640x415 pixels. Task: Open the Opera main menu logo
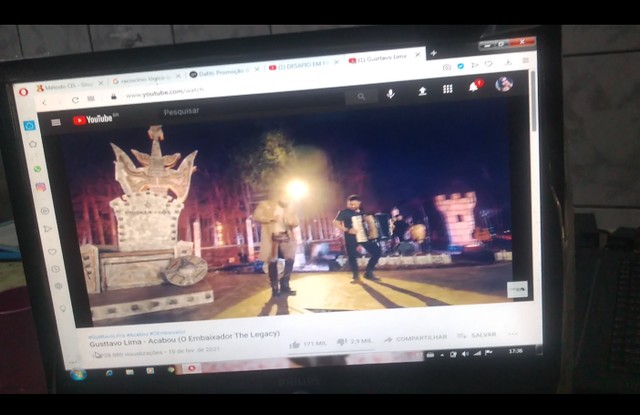click(23, 92)
